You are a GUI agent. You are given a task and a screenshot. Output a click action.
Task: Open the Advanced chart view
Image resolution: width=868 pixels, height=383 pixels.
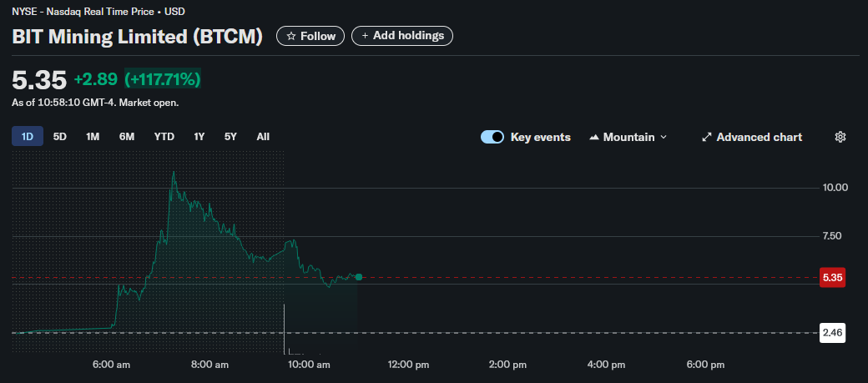(x=752, y=137)
